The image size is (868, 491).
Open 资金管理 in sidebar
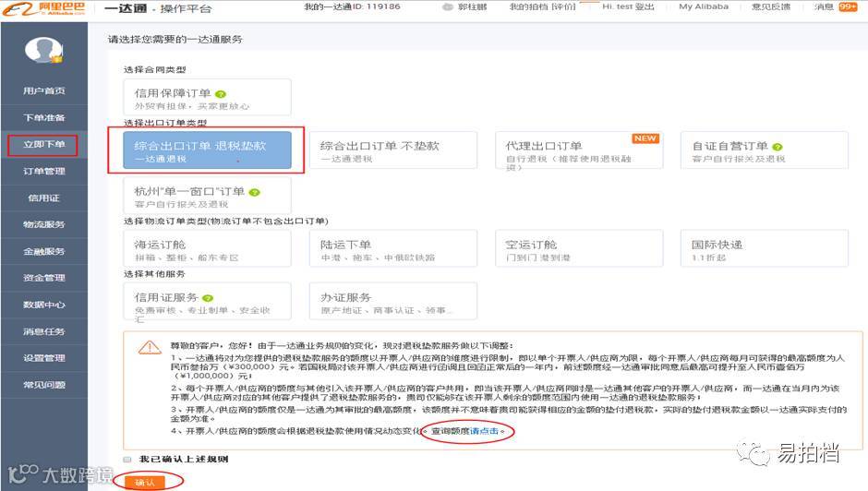click(x=44, y=278)
